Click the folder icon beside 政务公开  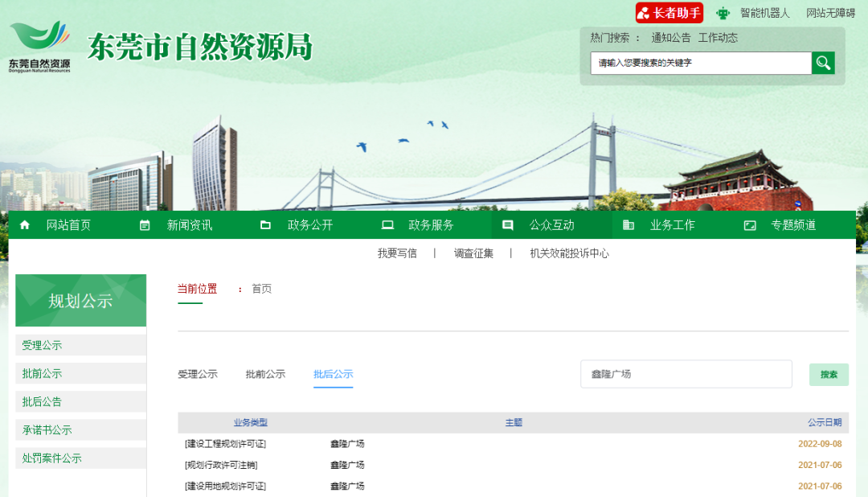tap(266, 225)
